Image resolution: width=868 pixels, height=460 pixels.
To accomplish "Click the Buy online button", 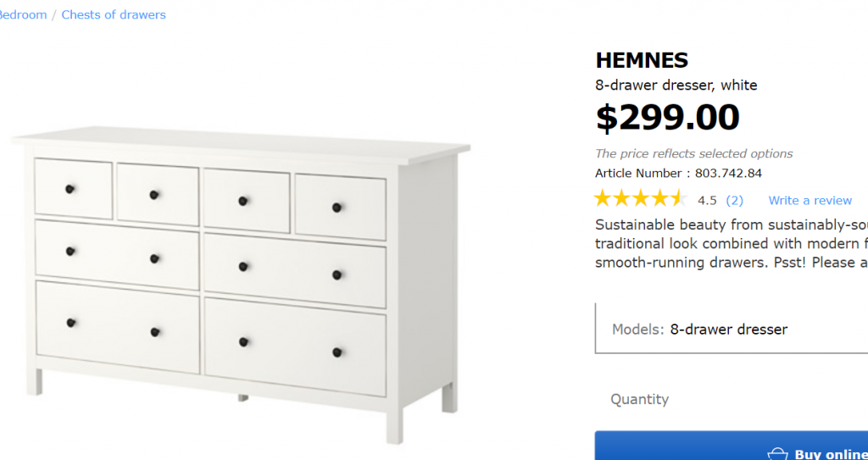I will pyautogui.click(x=732, y=446).
